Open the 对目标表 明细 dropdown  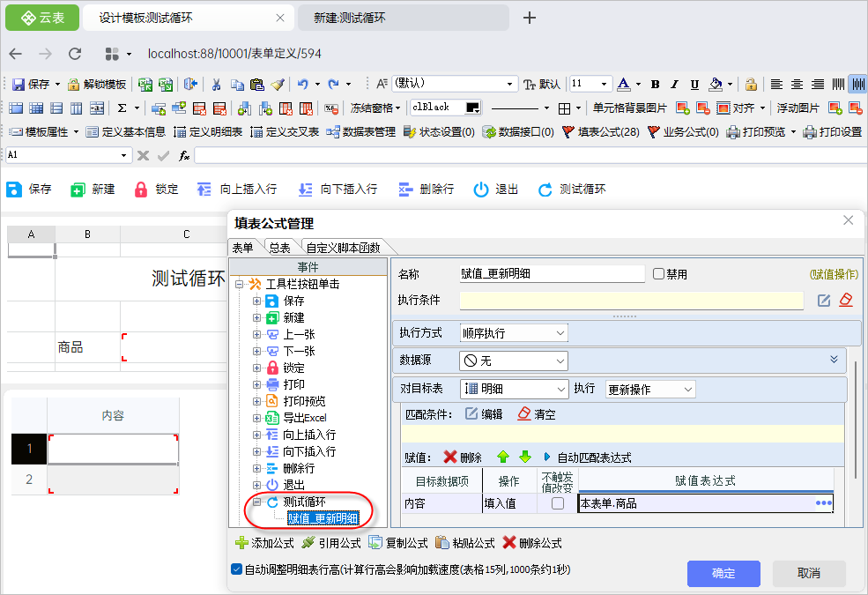[514, 389]
